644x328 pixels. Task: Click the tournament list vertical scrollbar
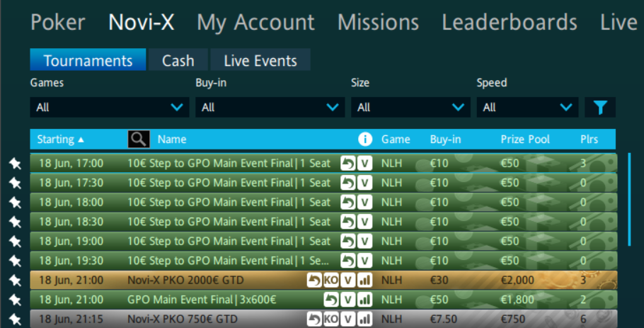629,205
